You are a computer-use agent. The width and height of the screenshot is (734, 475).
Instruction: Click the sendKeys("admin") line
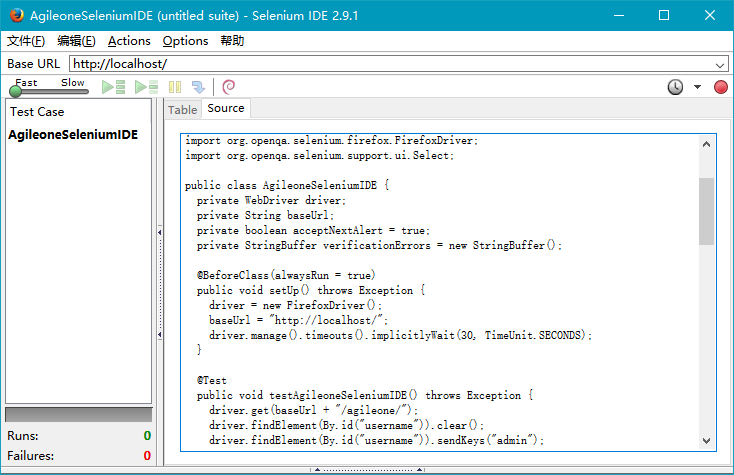(x=376, y=440)
